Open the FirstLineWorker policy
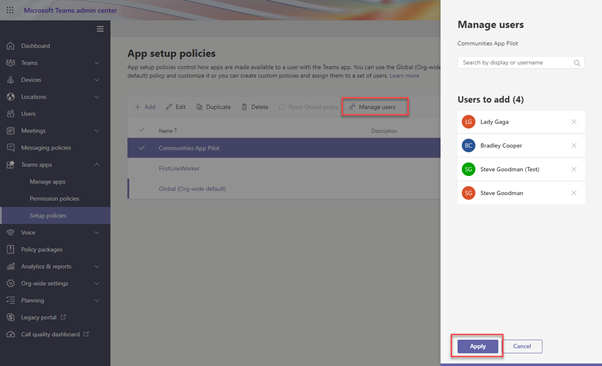The image size is (602, 366). point(179,168)
